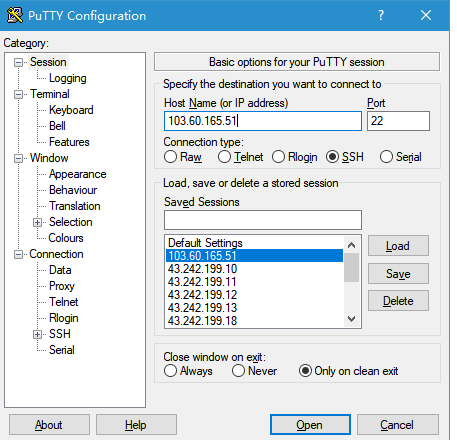Click the Open button to connect

tap(310, 425)
